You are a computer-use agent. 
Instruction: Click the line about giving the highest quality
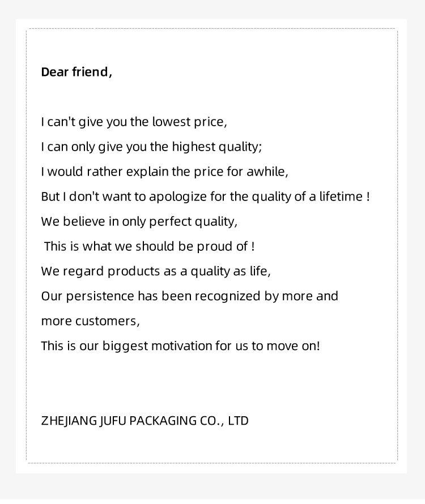pos(151,147)
